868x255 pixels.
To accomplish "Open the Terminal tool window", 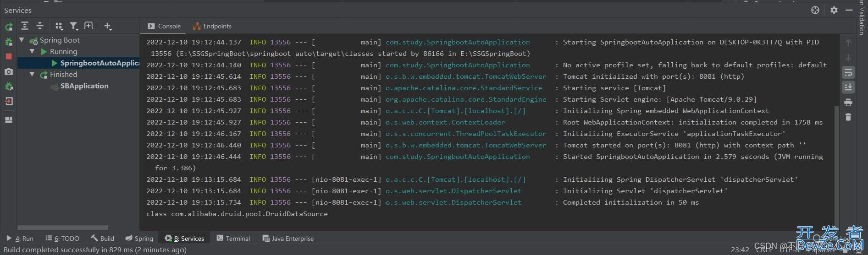I will click(233, 239).
